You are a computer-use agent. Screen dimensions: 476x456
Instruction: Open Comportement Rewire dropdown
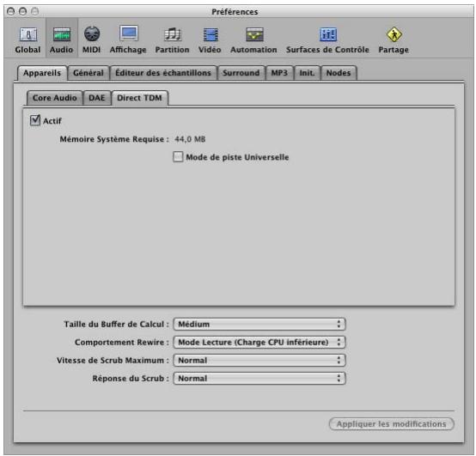[x=259, y=343]
